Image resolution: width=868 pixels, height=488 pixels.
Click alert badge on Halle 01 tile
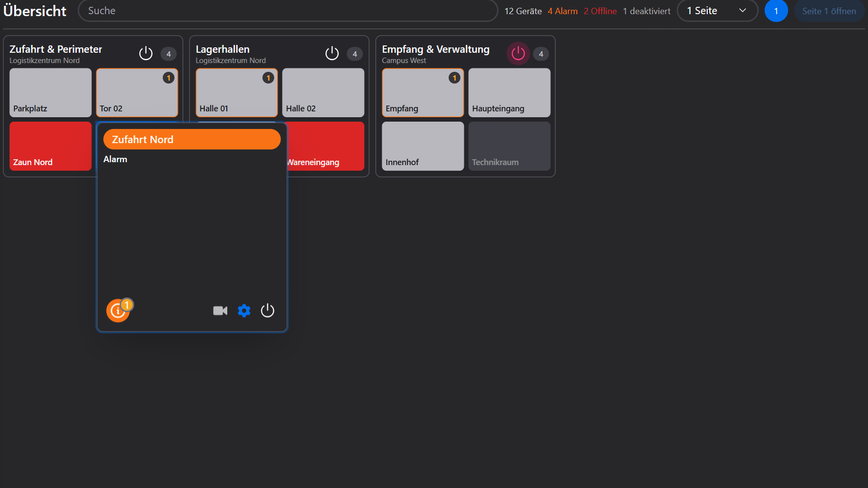pos(268,78)
